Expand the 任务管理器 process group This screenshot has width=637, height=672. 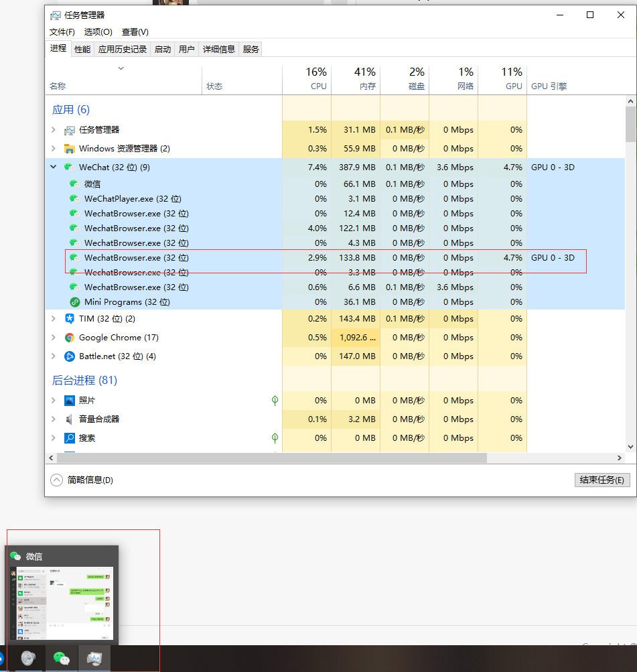(53, 130)
